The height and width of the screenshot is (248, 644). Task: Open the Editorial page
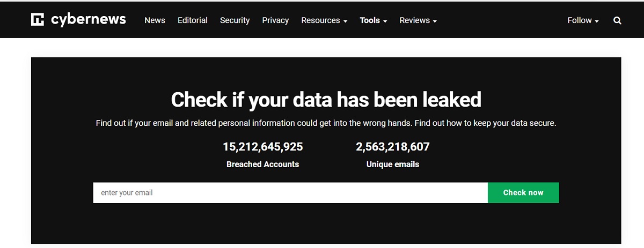coord(193,20)
